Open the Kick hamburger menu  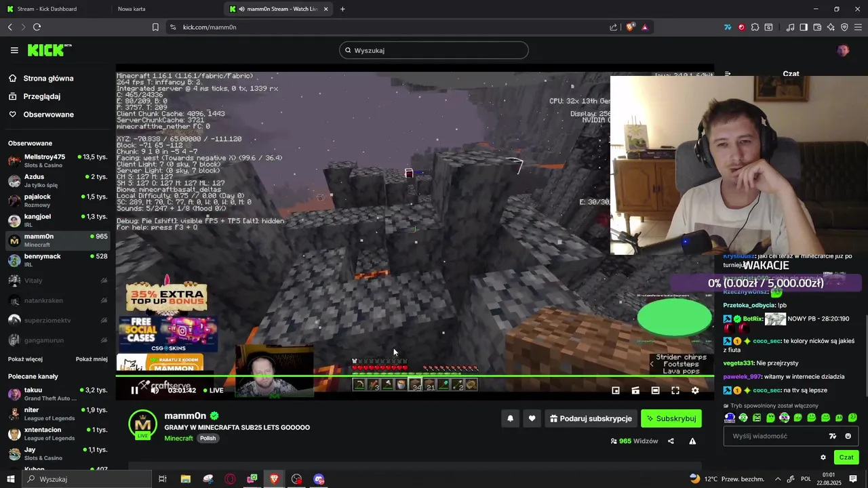(14, 50)
